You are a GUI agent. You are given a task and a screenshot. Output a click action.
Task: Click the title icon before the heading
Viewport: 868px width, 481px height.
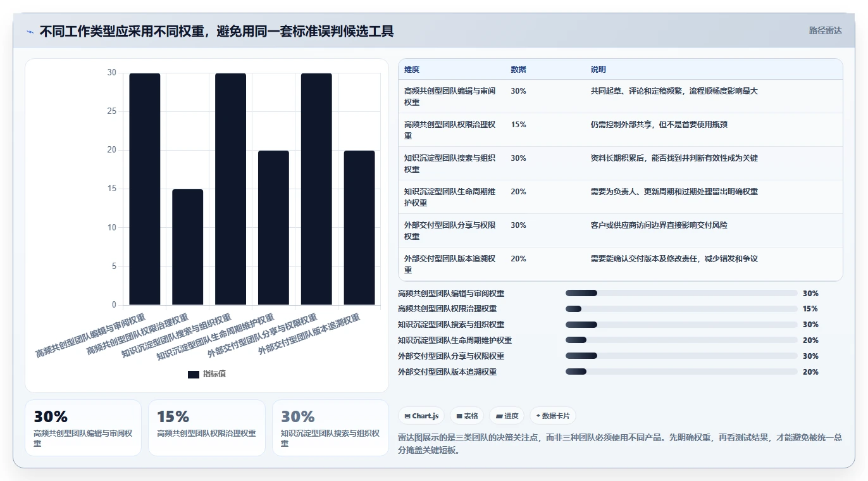click(x=30, y=31)
